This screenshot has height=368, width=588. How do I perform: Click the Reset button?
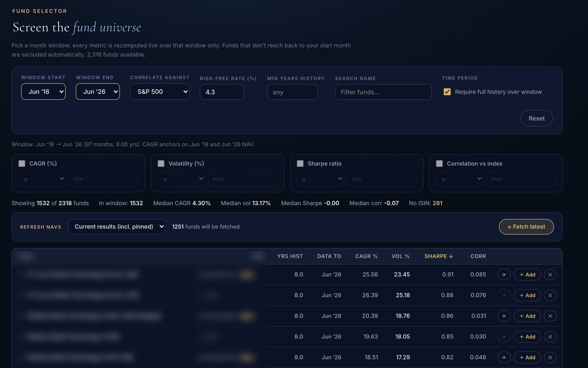[537, 118]
